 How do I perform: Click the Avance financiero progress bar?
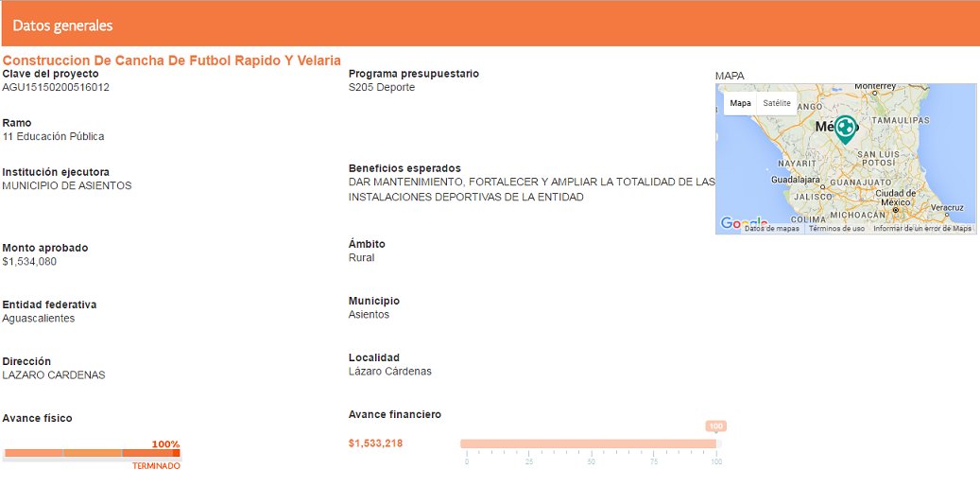coord(591,444)
